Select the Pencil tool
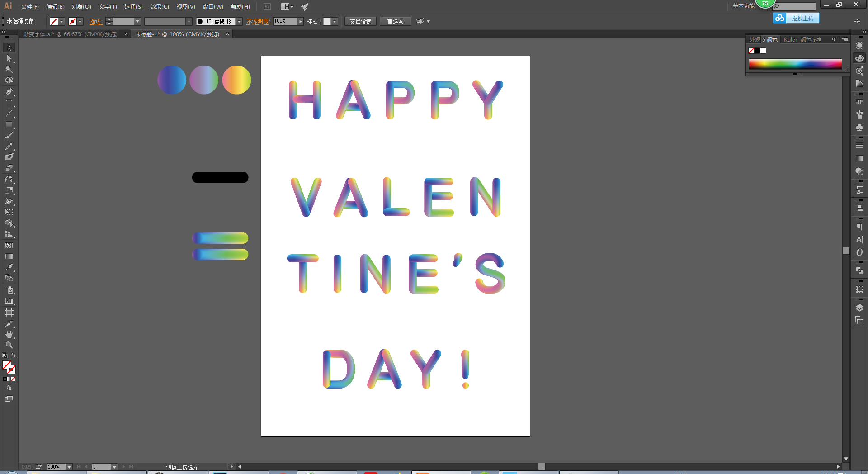 [x=9, y=146]
